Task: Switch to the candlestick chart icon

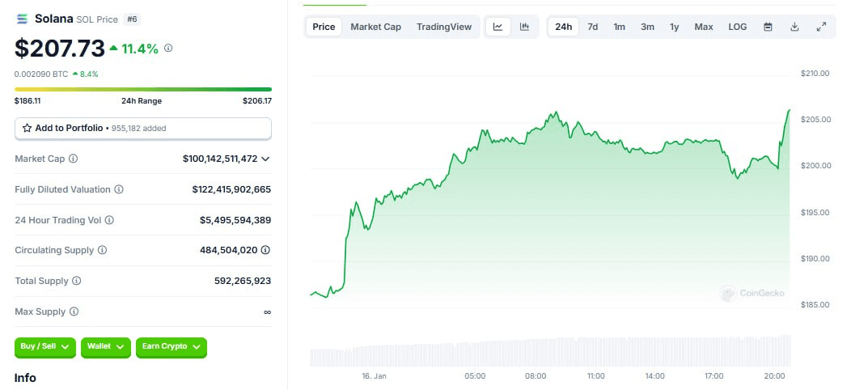Action: tap(524, 27)
